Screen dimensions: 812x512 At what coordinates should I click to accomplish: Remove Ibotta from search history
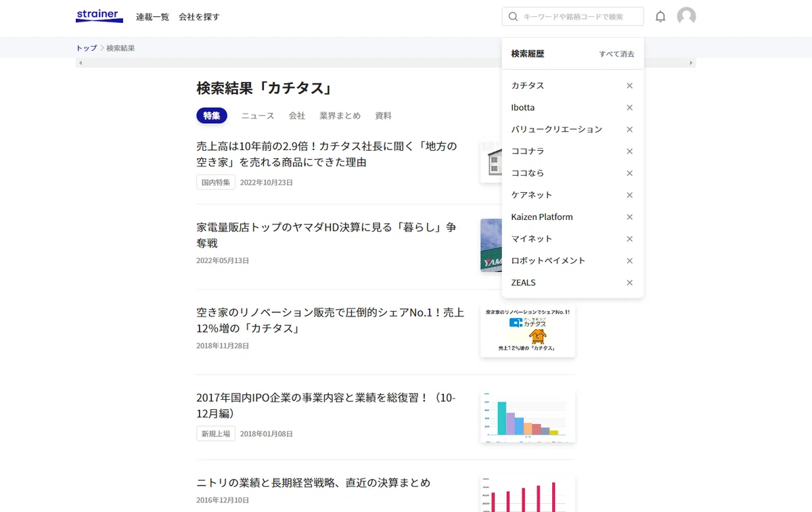(629, 108)
